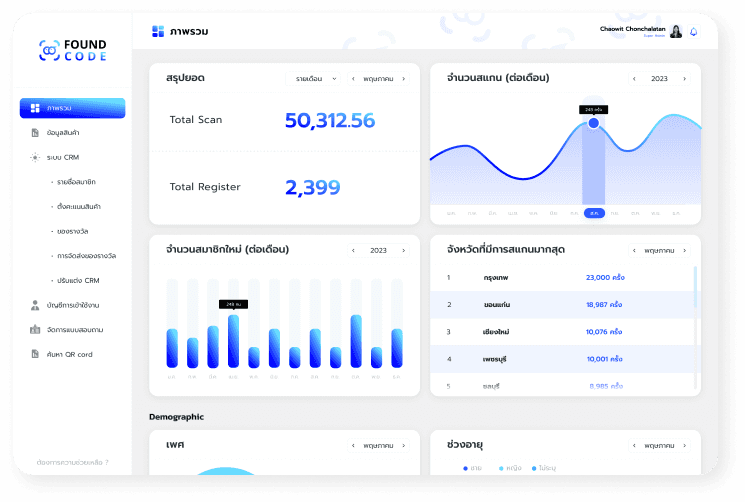Go to previous month in จังหวัดที่มีการสแกนมากสุด card
Screen dimensions: 745x502
tap(634, 250)
